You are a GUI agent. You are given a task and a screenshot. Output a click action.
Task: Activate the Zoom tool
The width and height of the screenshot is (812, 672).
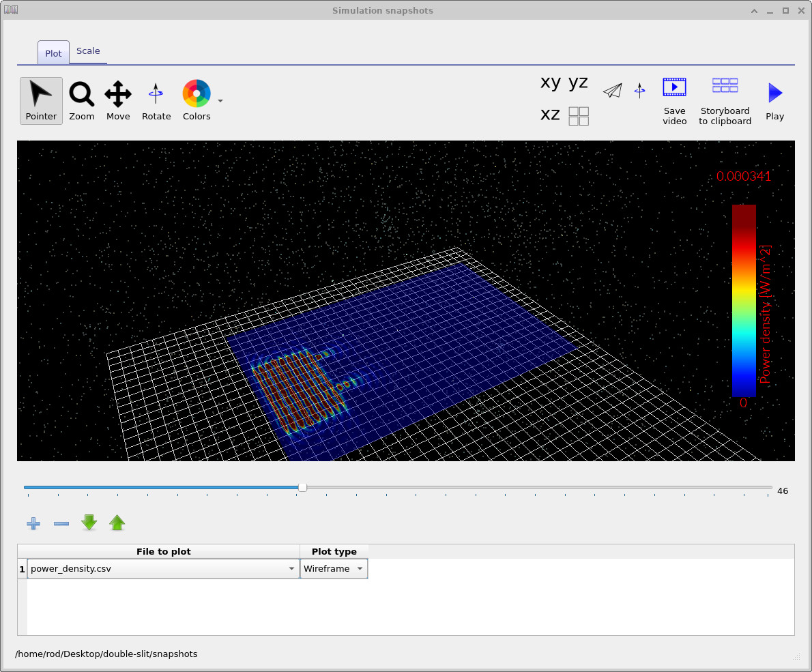coord(81,100)
